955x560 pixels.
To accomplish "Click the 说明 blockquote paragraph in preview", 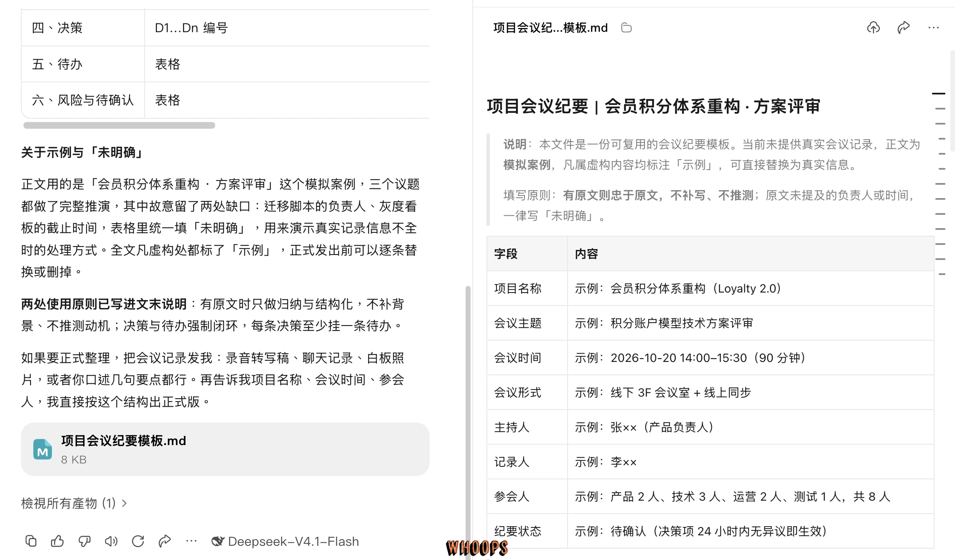I will coord(711,155).
